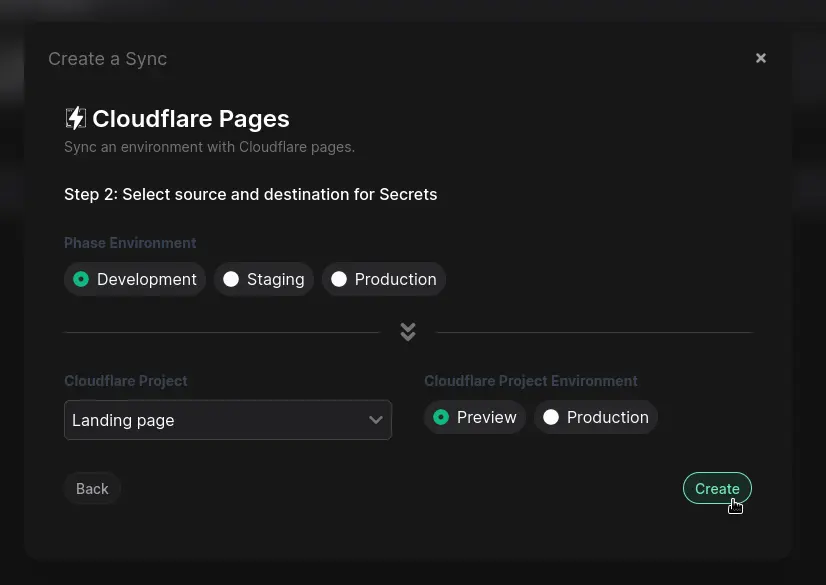Click the Landing page text in the dropdown
The width and height of the screenshot is (826, 585).
(123, 420)
